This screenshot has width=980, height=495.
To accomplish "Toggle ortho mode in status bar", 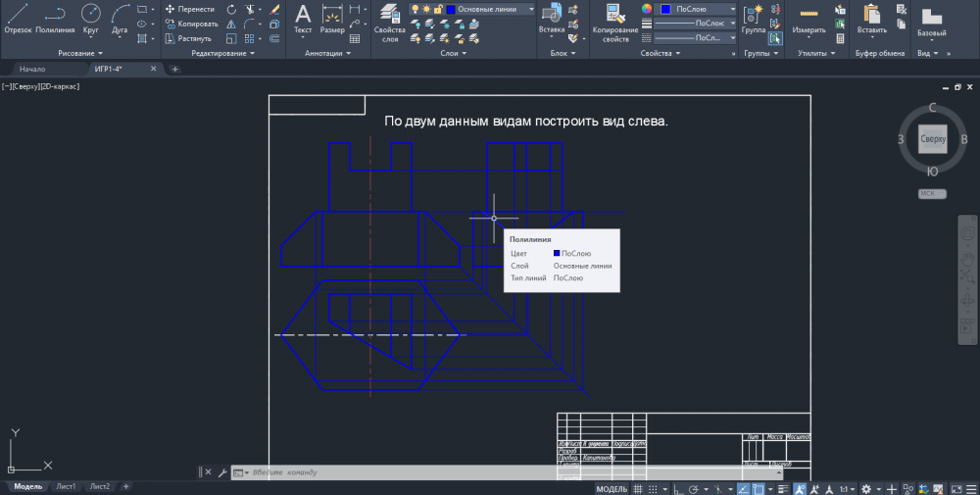I will pos(678,489).
